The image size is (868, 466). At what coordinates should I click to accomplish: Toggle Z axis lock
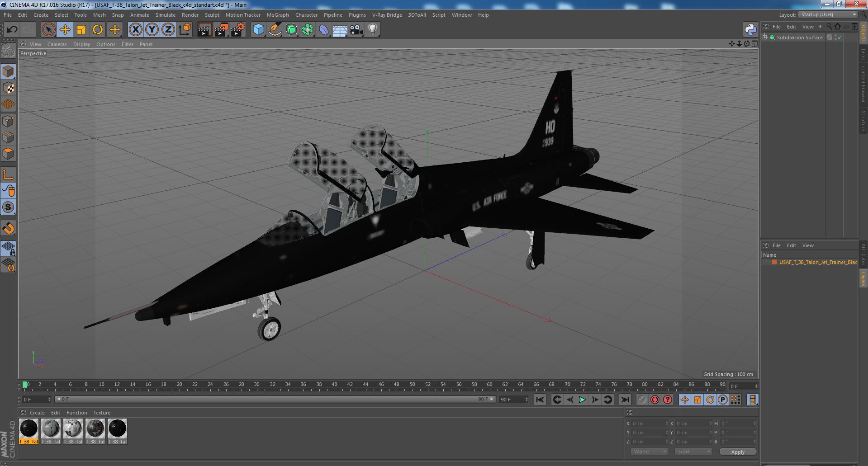click(168, 30)
